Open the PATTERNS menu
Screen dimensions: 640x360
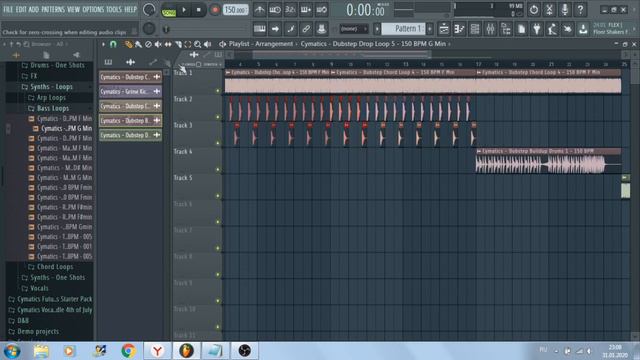[x=53, y=9]
